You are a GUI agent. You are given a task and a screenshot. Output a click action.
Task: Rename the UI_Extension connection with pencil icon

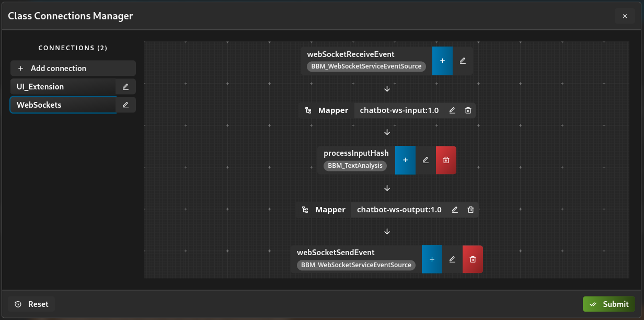(125, 87)
